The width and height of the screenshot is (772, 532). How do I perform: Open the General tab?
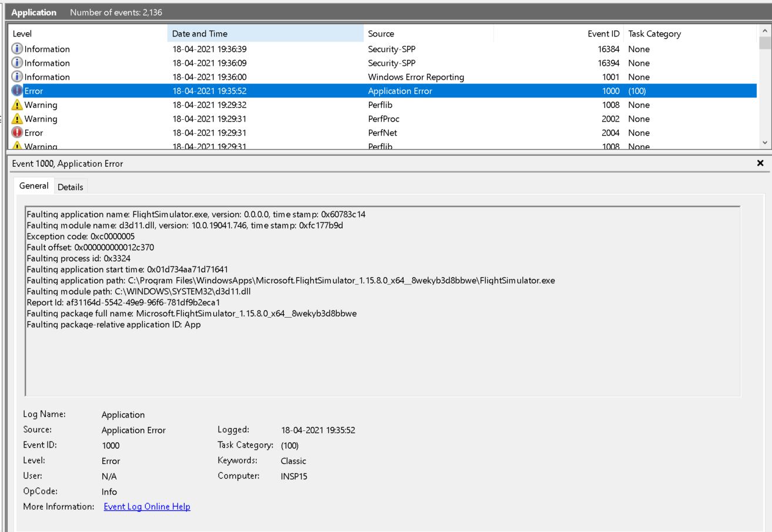pyautogui.click(x=34, y=186)
